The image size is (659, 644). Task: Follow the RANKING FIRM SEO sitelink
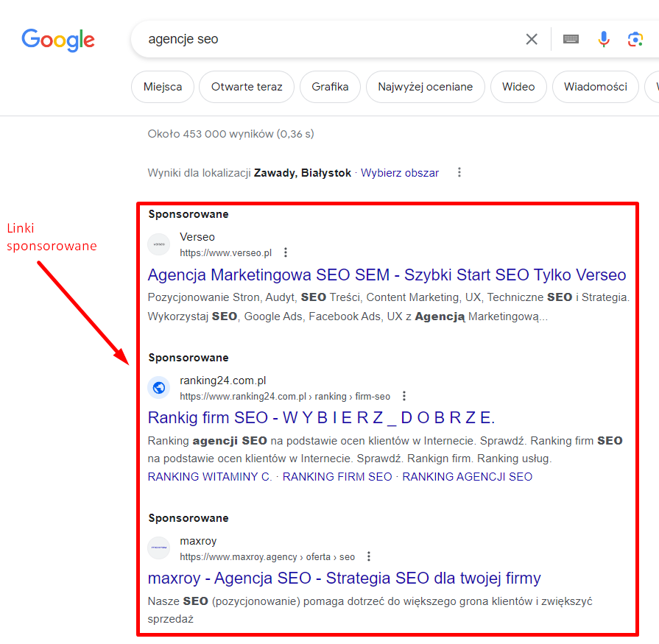click(x=337, y=477)
